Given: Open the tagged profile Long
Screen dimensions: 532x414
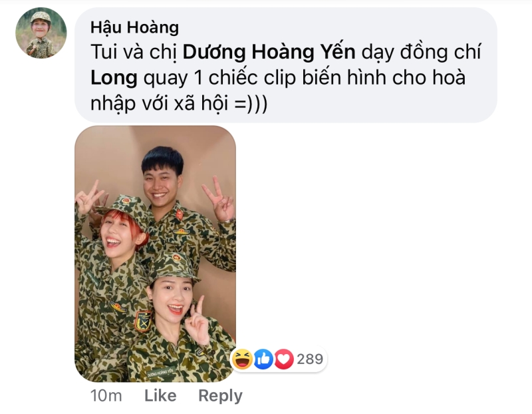Looking at the screenshot, I should [114, 78].
